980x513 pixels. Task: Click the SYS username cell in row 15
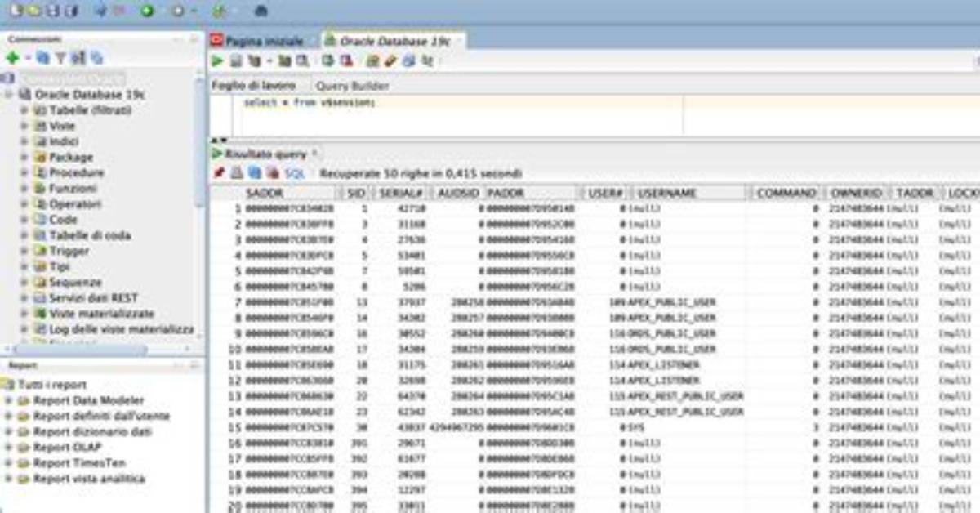(x=636, y=426)
